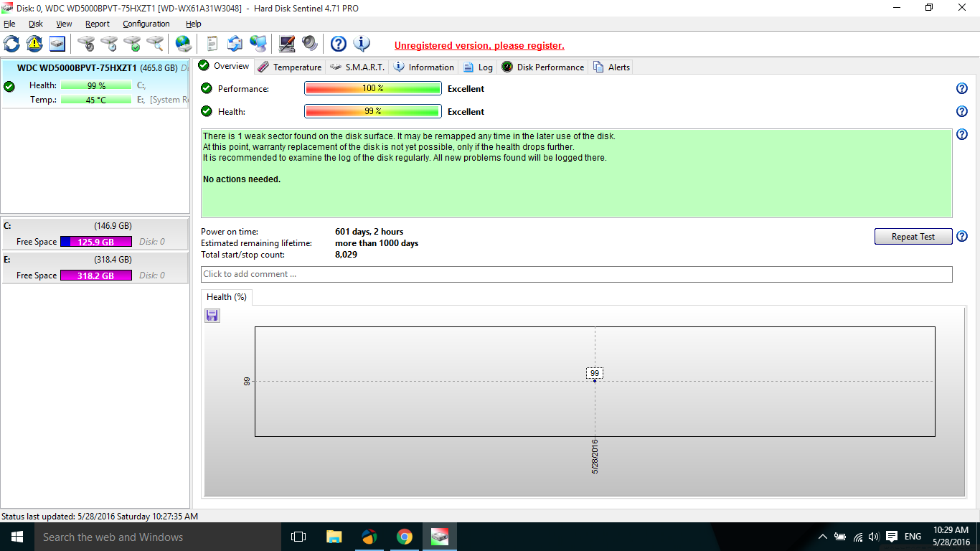980x551 pixels.
Task: Open the unregistered version register link
Action: tap(479, 44)
